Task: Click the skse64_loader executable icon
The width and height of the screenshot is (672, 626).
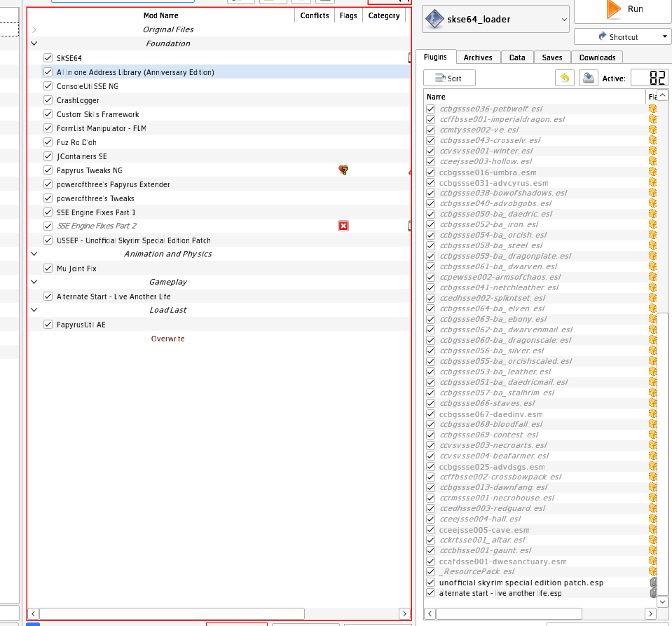Action: click(x=434, y=20)
